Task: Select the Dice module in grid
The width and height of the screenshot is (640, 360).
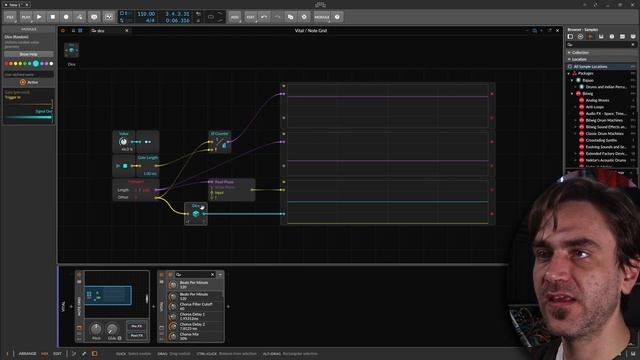Action: tap(196, 213)
